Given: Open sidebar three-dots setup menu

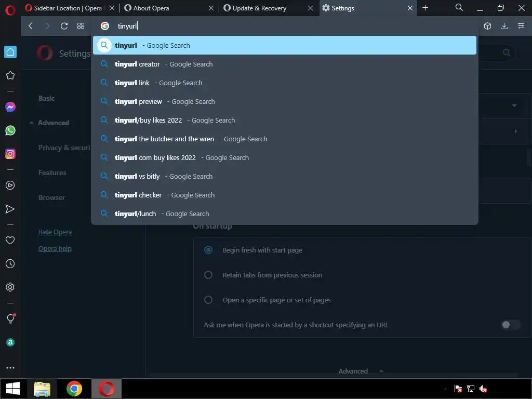Looking at the screenshot, I should [10, 368].
